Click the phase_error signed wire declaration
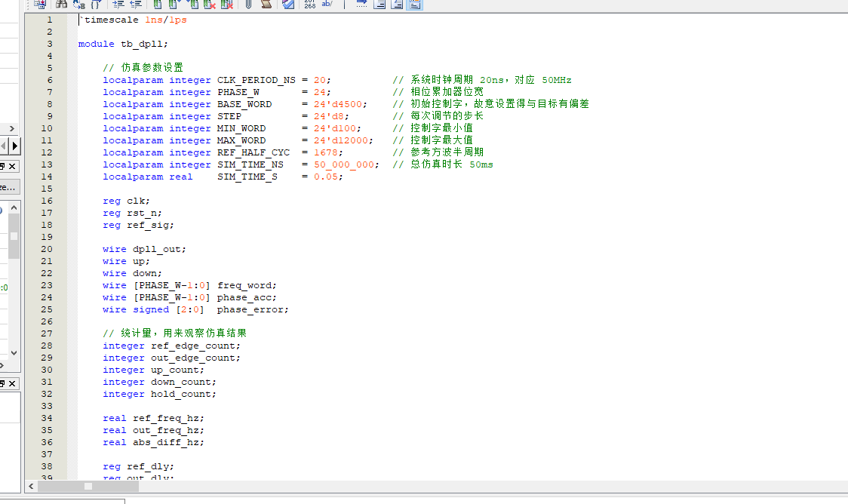This screenshot has width=848, height=504. click(195, 310)
